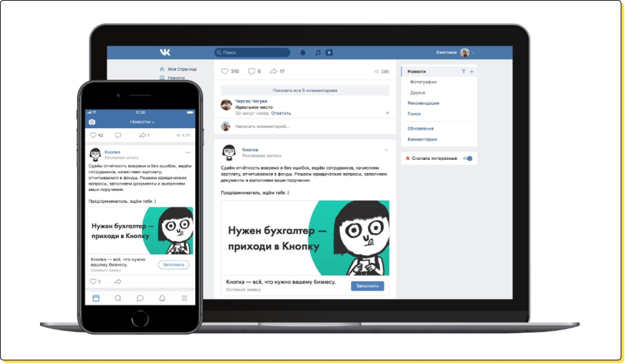The width and height of the screenshot is (625, 364).
Task: Tap the messages icon in mobile bottom bar
Action: (x=140, y=298)
